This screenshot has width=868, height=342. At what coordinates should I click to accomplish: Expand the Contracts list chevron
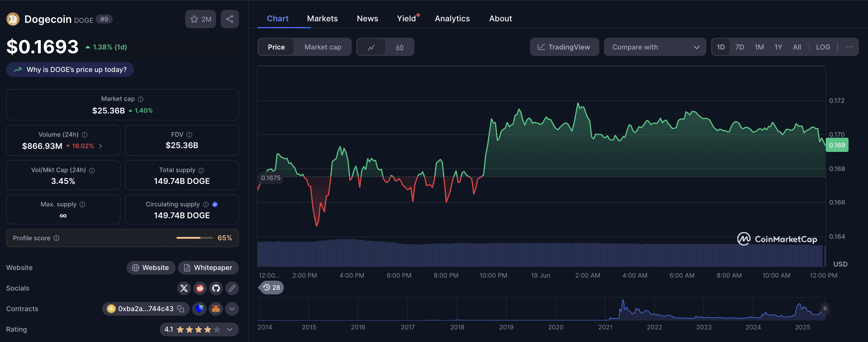232,309
